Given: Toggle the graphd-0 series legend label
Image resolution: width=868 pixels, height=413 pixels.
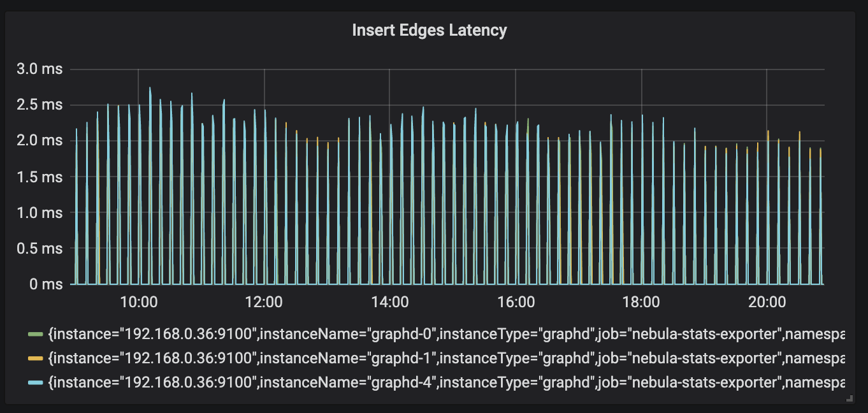Looking at the screenshot, I should pos(446,335).
